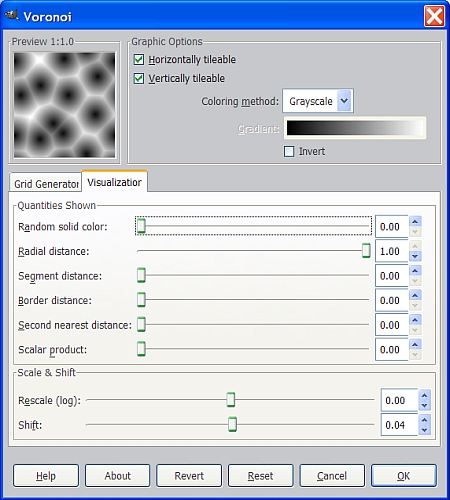Increase Shift value with up arrow
This screenshot has width=450, height=500.
424,420
